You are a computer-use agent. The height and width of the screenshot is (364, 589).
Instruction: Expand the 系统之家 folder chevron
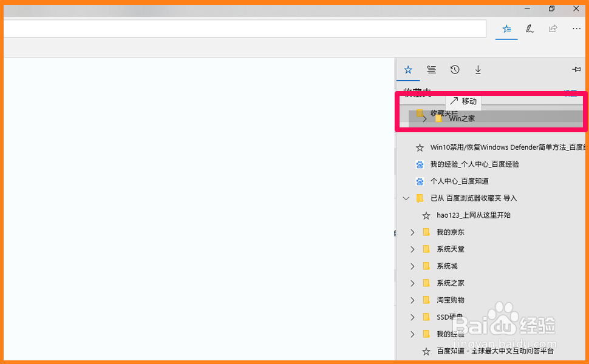pos(412,283)
